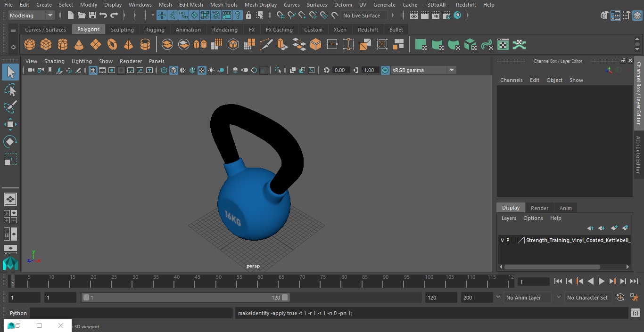Click the Python command language label

tap(18, 313)
